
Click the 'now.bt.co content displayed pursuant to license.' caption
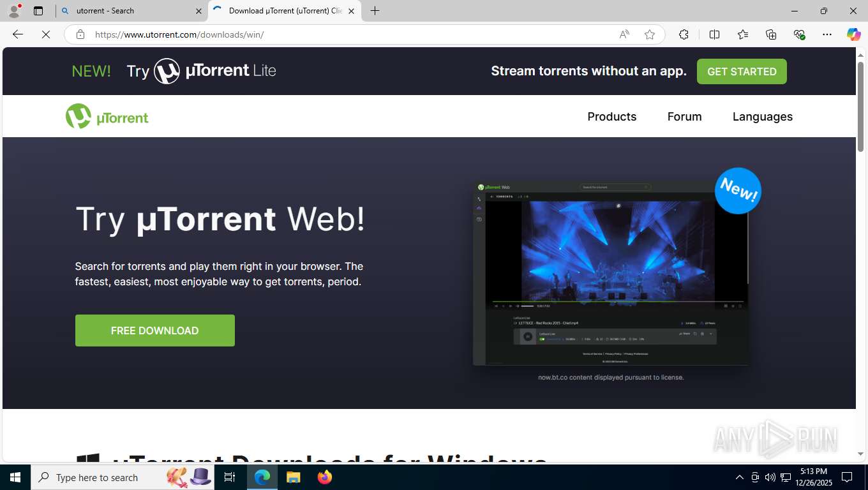click(x=611, y=377)
